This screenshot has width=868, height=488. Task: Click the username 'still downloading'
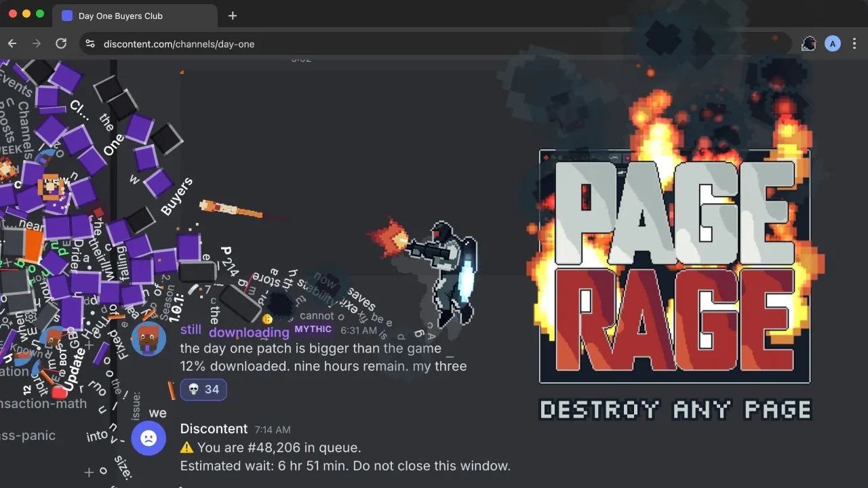pos(235,331)
